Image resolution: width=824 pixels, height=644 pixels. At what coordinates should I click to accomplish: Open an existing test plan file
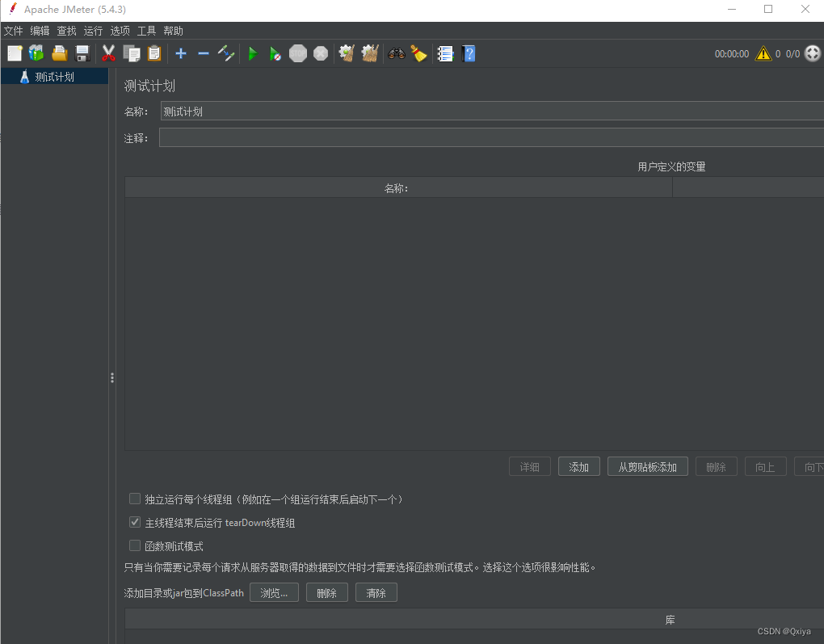click(x=59, y=53)
